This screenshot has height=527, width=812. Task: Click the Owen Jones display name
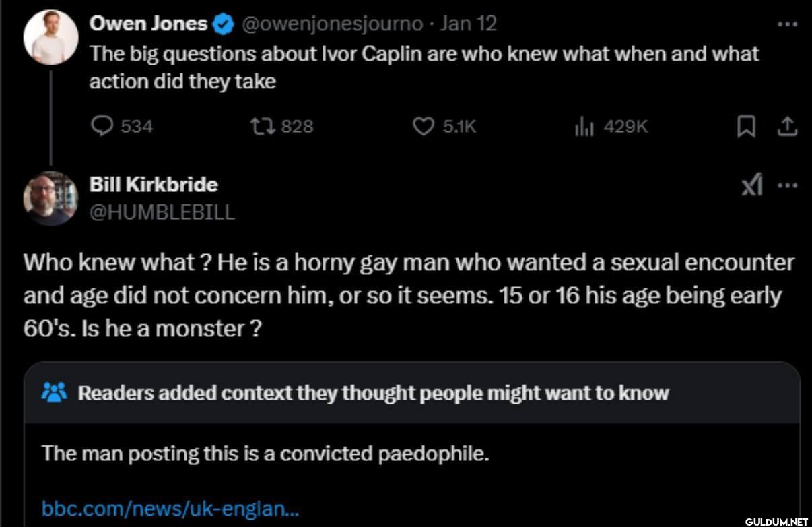point(148,24)
